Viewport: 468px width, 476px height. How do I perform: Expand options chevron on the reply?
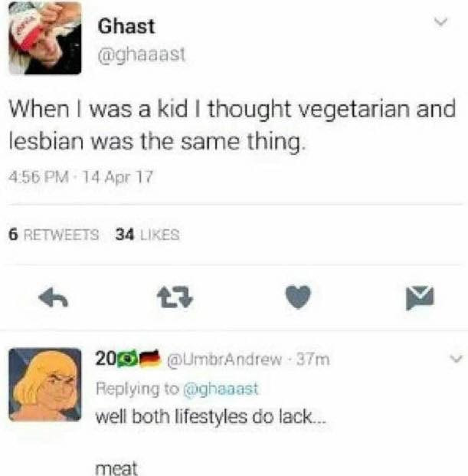click(457, 359)
